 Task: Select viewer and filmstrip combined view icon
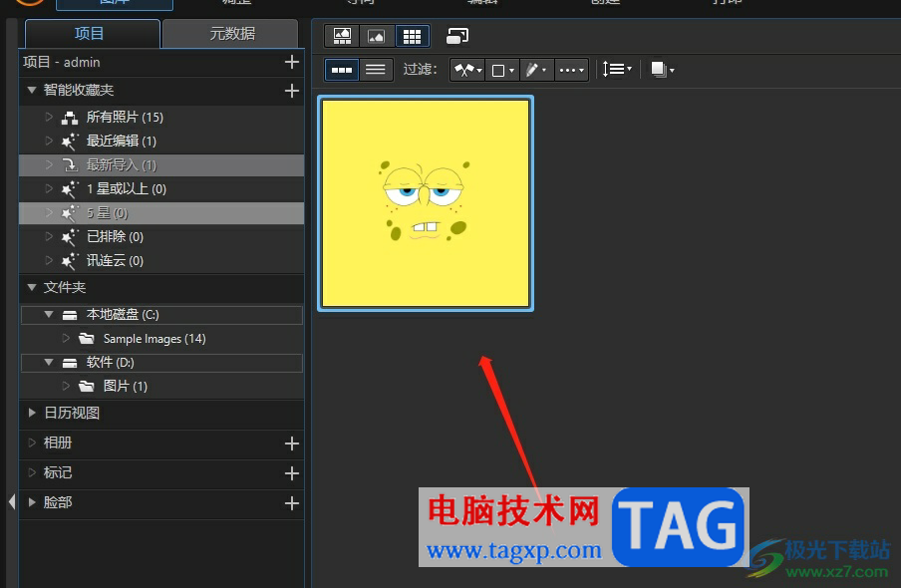point(342,37)
